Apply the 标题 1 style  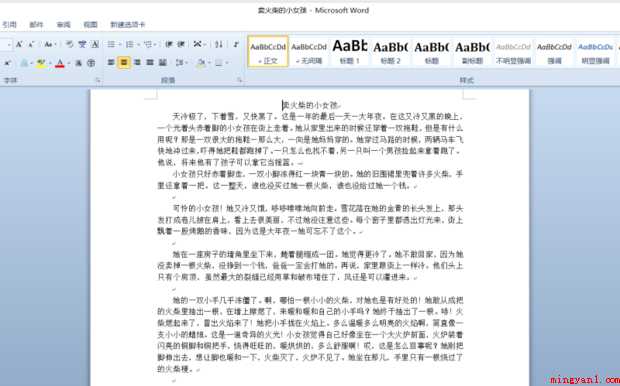pos(350,51)
